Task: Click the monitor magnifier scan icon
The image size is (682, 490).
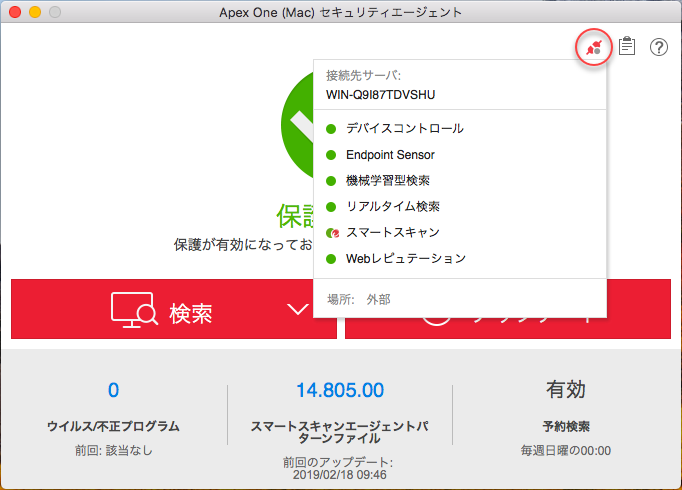Action: pyautogui.click(x=134, y=312)
